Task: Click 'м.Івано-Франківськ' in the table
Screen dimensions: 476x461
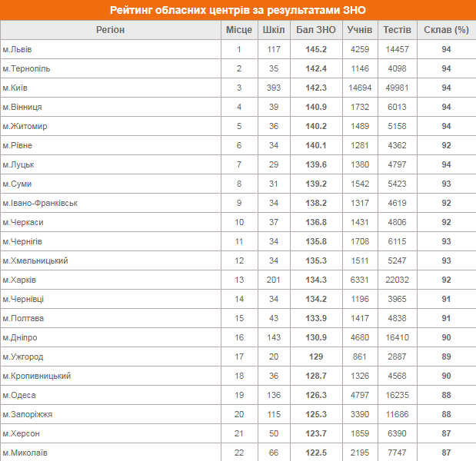Action: click(x=40, y=204)
